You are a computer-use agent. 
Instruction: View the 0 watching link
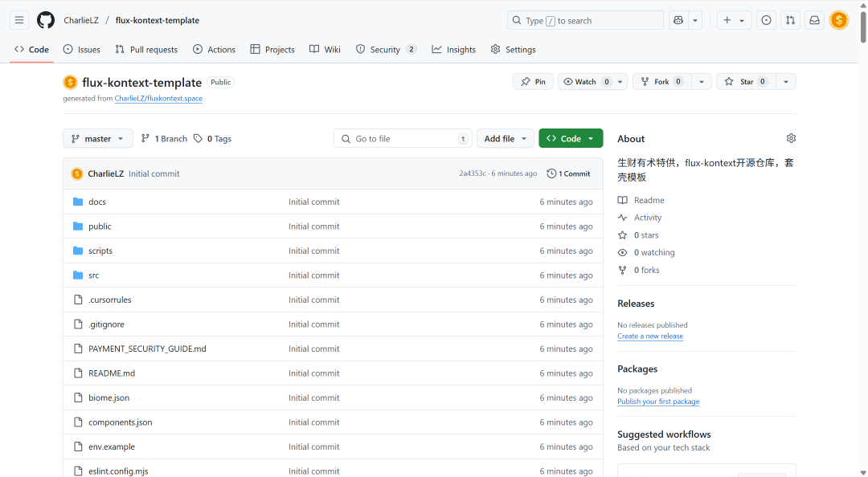[646, 252]
